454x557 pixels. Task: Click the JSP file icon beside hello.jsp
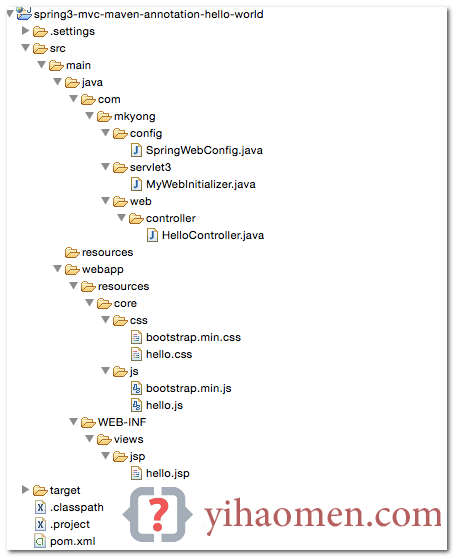136,473
